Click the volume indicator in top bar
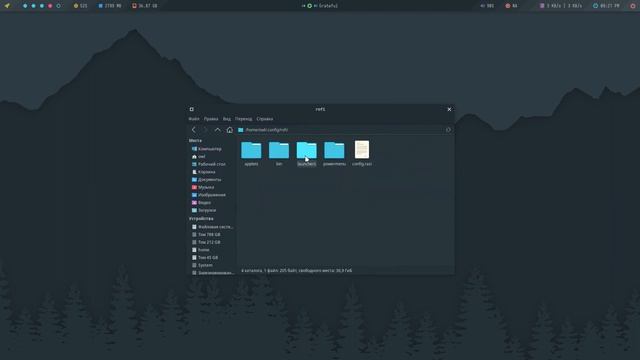640x360 pixels. pos(487,6)
